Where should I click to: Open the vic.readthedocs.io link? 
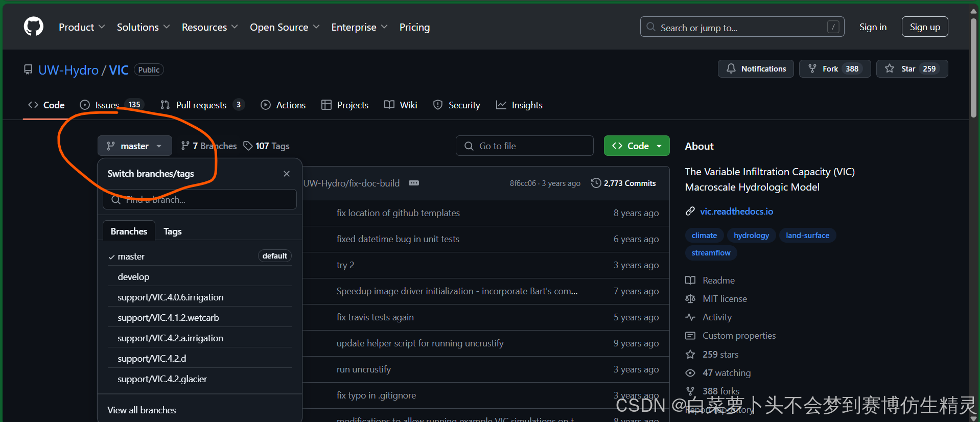(x=736, y=211)
